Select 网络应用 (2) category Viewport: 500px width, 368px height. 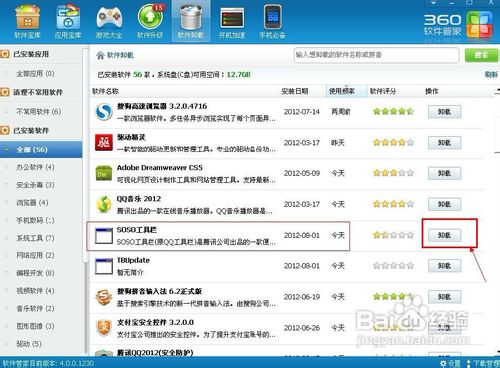[x=35, y=255]
